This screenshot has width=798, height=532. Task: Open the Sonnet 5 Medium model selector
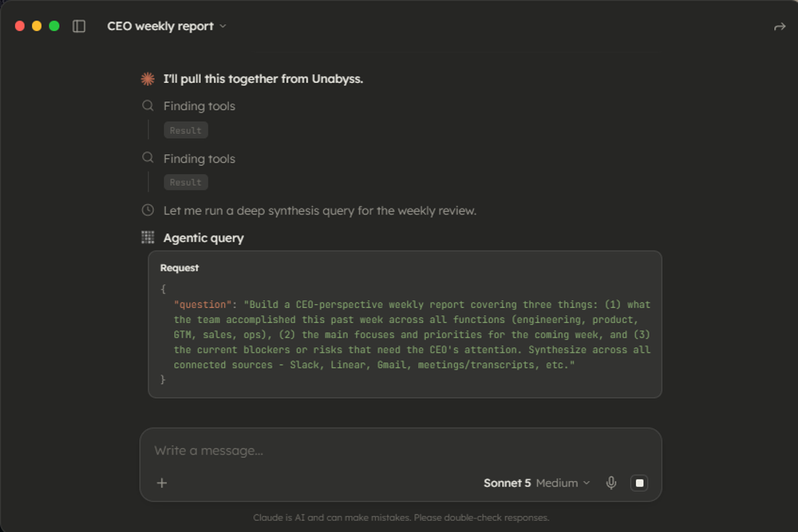[x=536, y=483]
